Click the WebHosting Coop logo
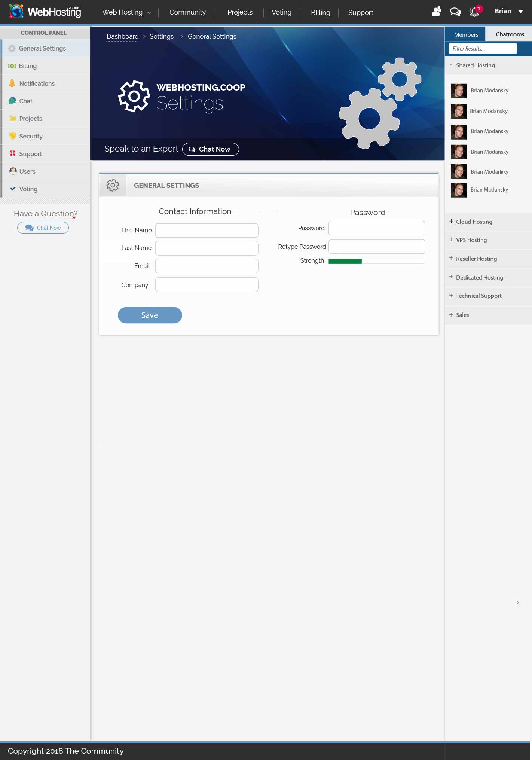 pyautogui.click(x=45, y=12)
